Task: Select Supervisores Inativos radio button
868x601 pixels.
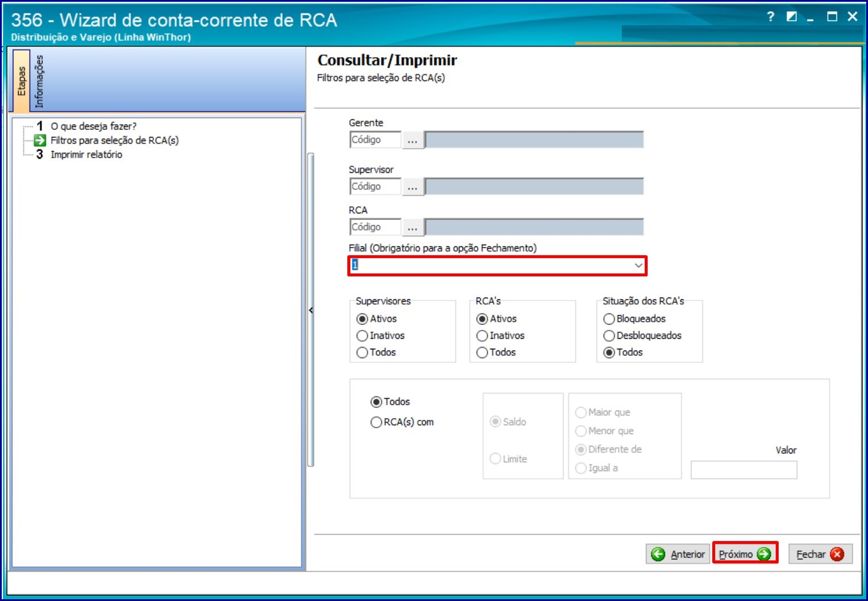Action: [362, 336]
